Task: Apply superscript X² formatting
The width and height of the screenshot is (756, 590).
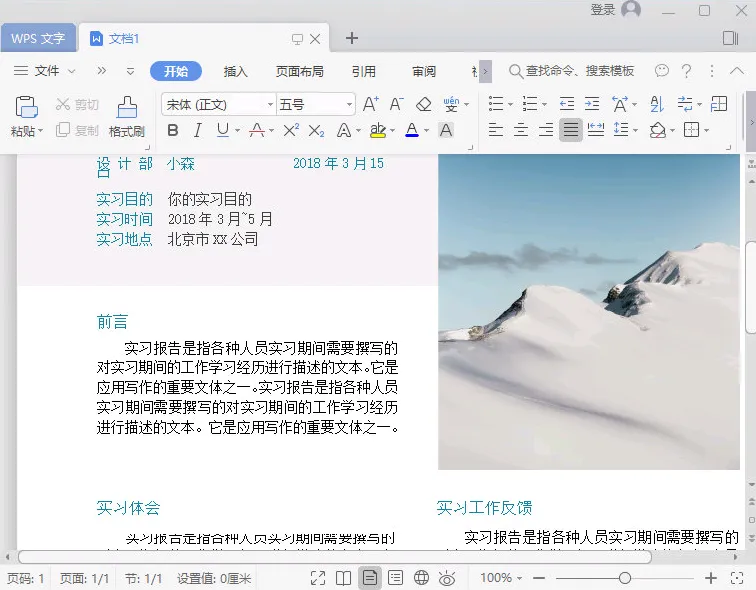Action: (291, 130)
